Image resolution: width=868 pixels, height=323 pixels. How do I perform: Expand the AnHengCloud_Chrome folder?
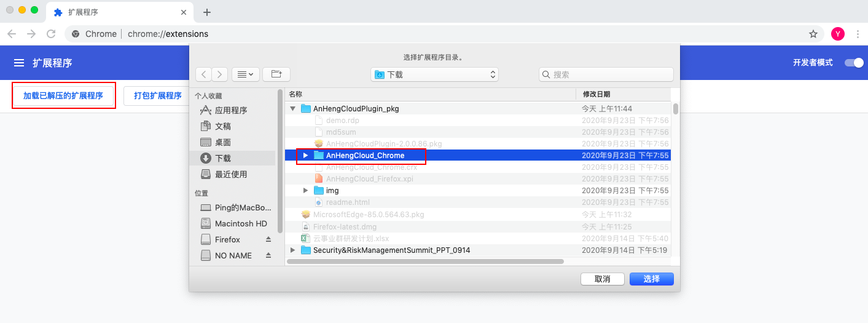305,156
